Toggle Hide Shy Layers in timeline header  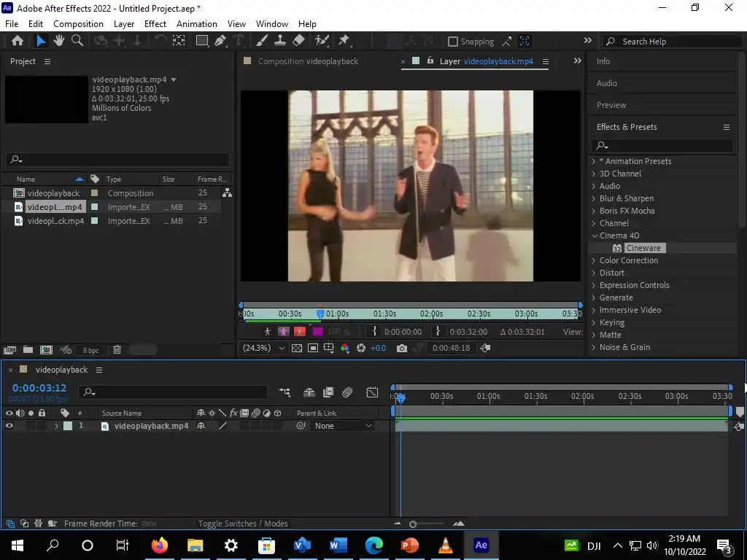click(x=309, y=392)
